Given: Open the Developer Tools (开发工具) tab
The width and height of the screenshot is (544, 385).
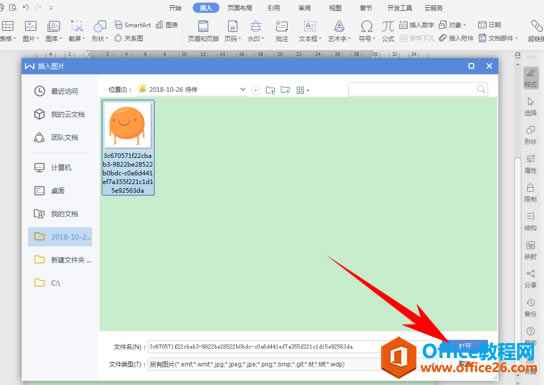Looking at the screenshot, I should pyautogui.click(x=400, y=8).
